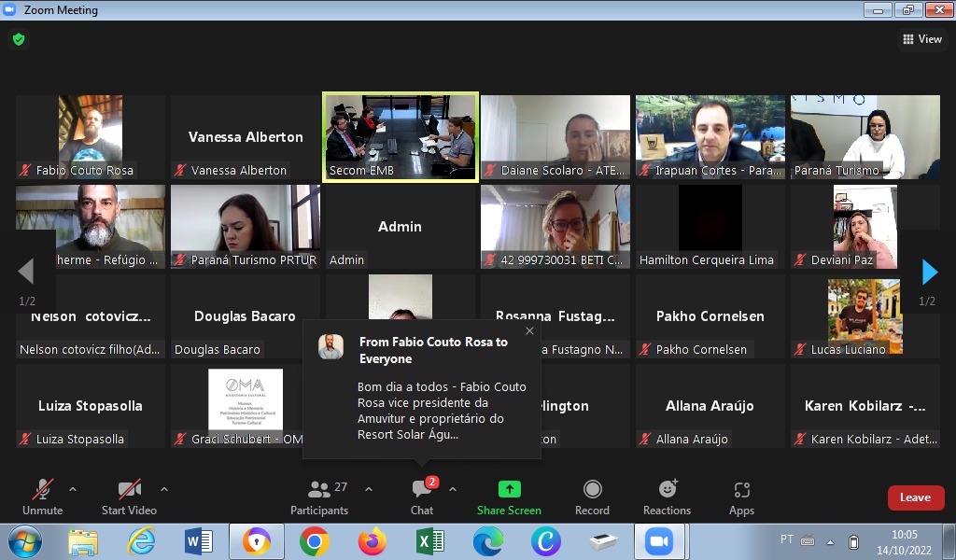
Task: Open the scanner device icon in taskbar
Action: [603, 541]
